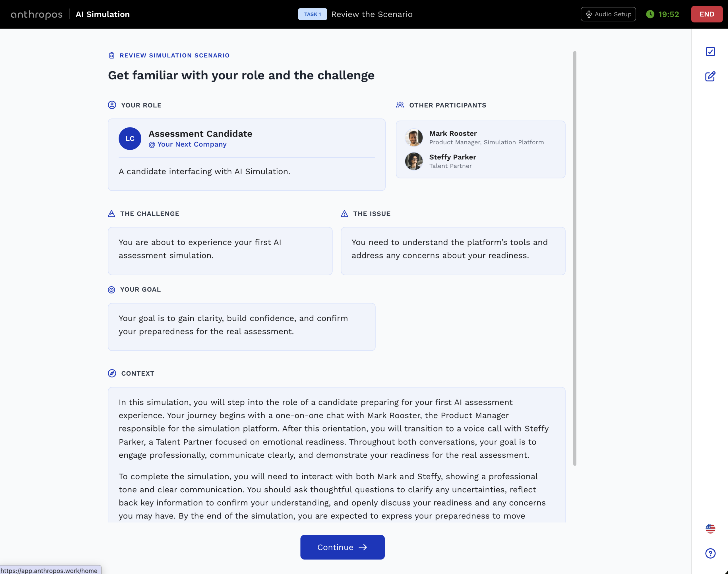Click the LC avatar circle
Screen dimensions: 728x574
coord(130,139)
